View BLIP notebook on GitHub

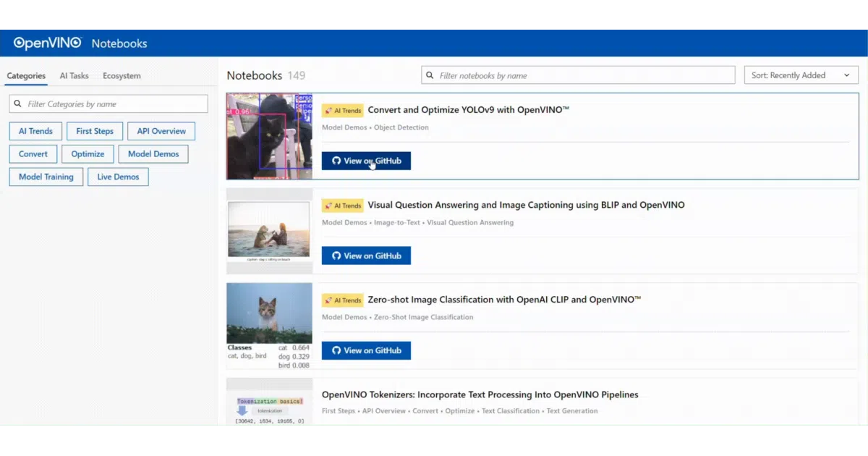(366, 256)
